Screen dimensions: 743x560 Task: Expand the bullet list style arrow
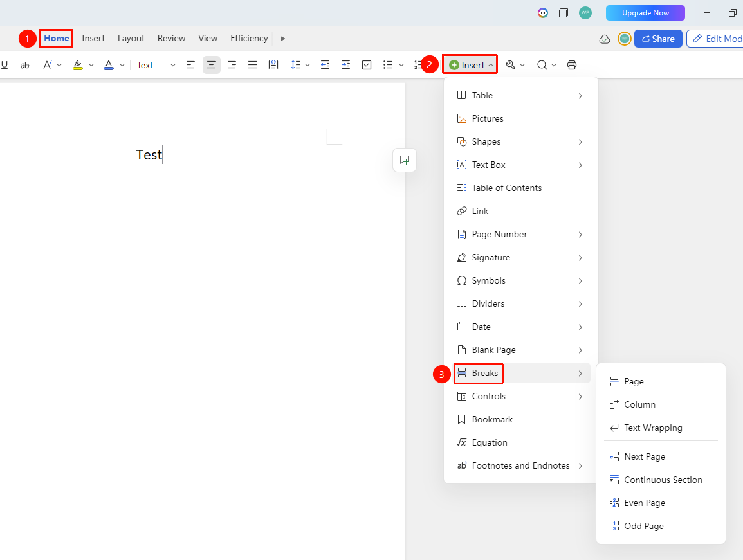(x=401, y=66)
